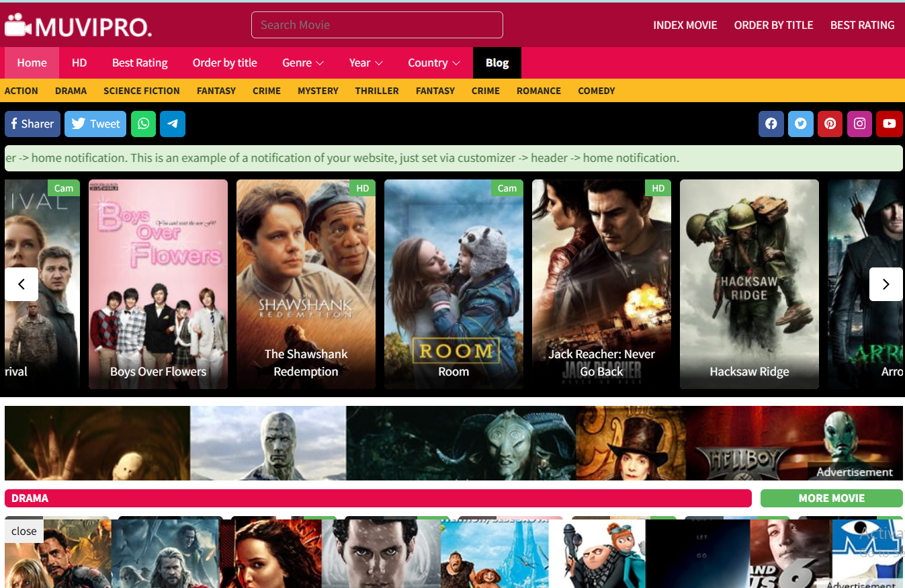Screen dimensions: 905x588
Task: Open The Shawshank Redemption poster
Action: [306, 284]
